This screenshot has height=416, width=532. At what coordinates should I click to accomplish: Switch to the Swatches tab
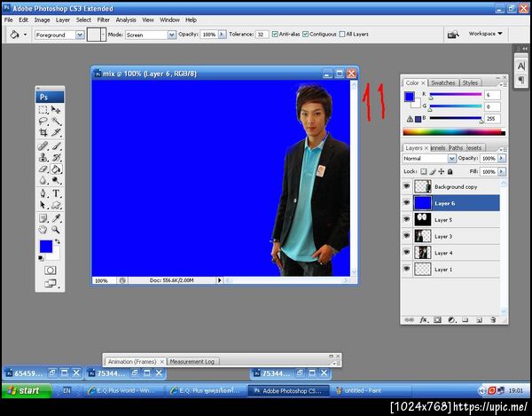click(442, 82)
